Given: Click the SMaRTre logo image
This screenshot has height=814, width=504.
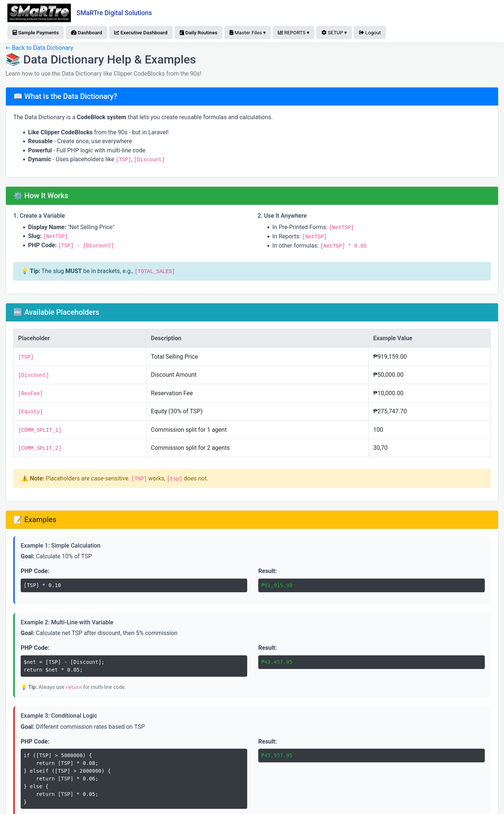Looking at the screenshot, I should (x=39, y=13).
